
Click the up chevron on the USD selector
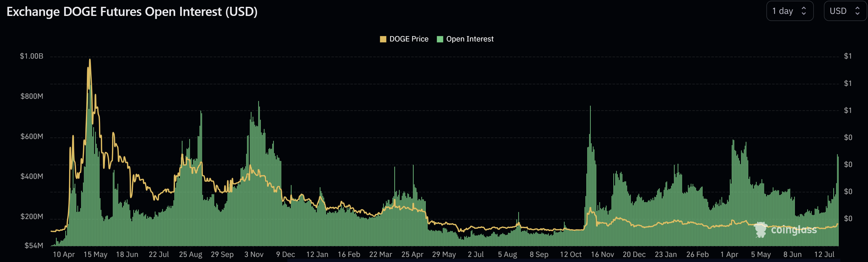(858, 8)
